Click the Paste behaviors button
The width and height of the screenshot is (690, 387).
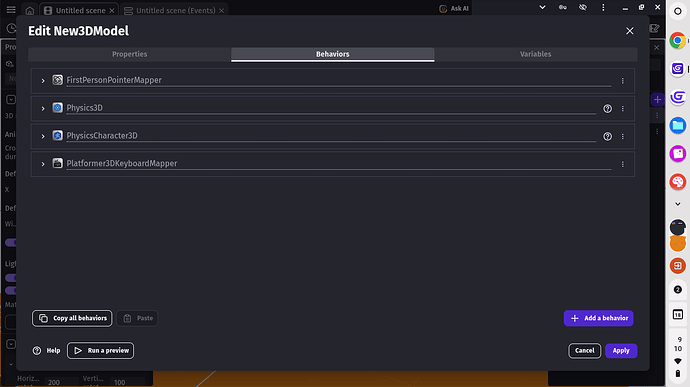138,318
